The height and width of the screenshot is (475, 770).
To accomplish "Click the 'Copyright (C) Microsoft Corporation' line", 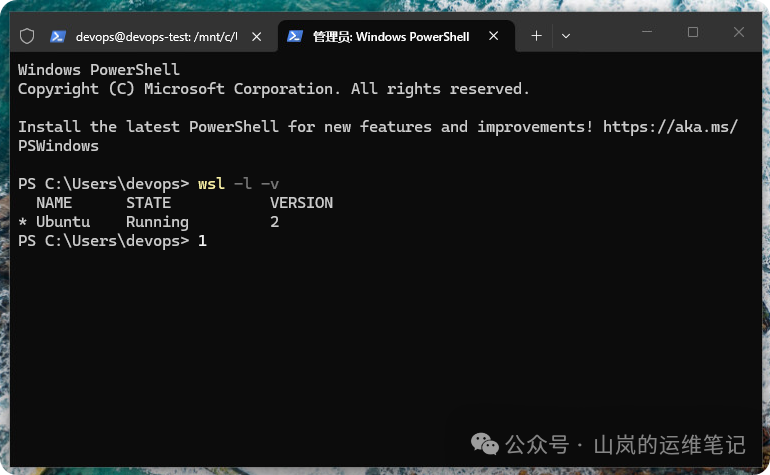I will [274, 89].
